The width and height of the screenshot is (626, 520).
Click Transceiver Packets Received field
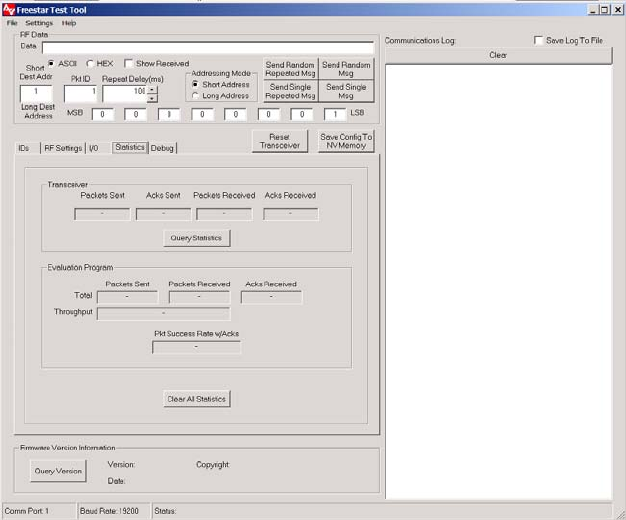coord(224,214)
